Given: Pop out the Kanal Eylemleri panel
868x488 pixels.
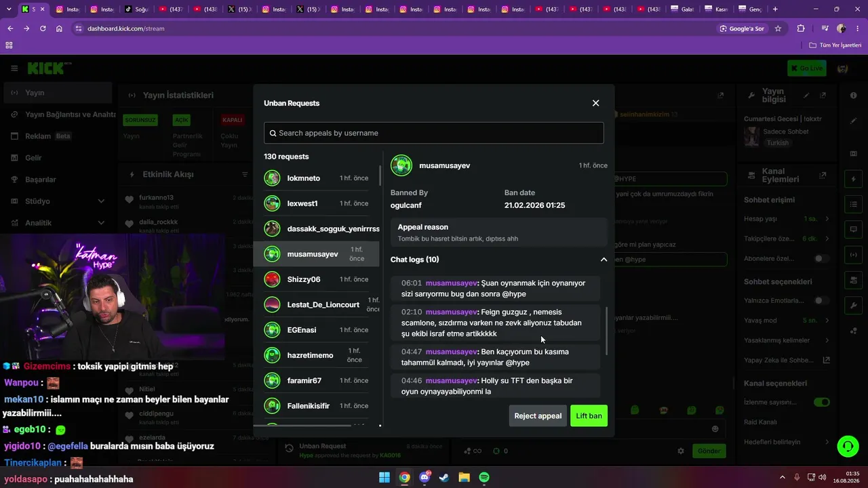Looking at the screenshot, I should click(x=823, y=176).
